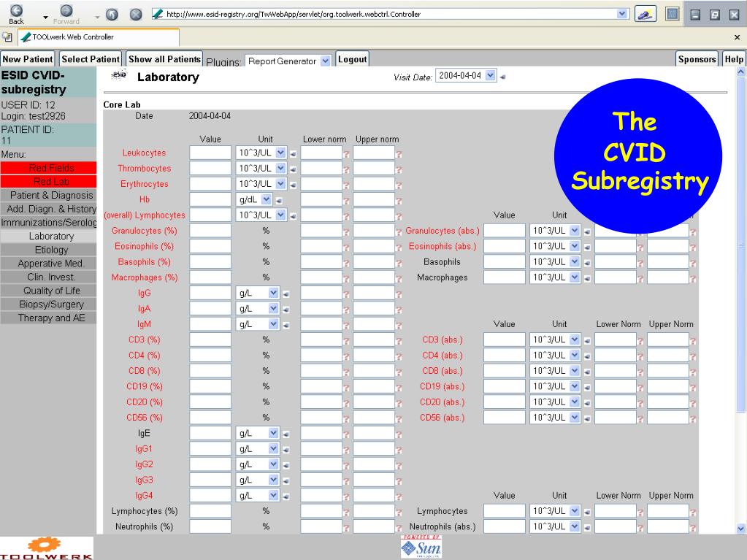This screenshot has width=747, height=560.
Task: Click the page's vertical scrollbar down arrow
Action: (x=742, y=528)
